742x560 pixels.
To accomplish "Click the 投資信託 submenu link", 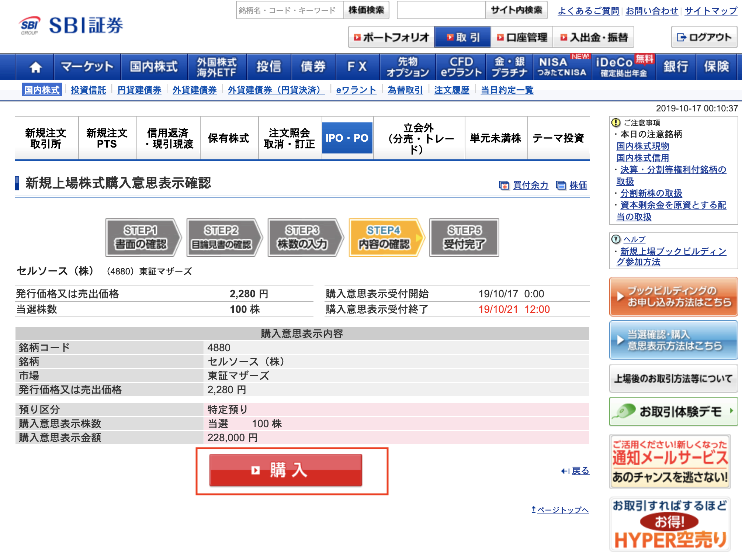I will (x=89, y=90).
